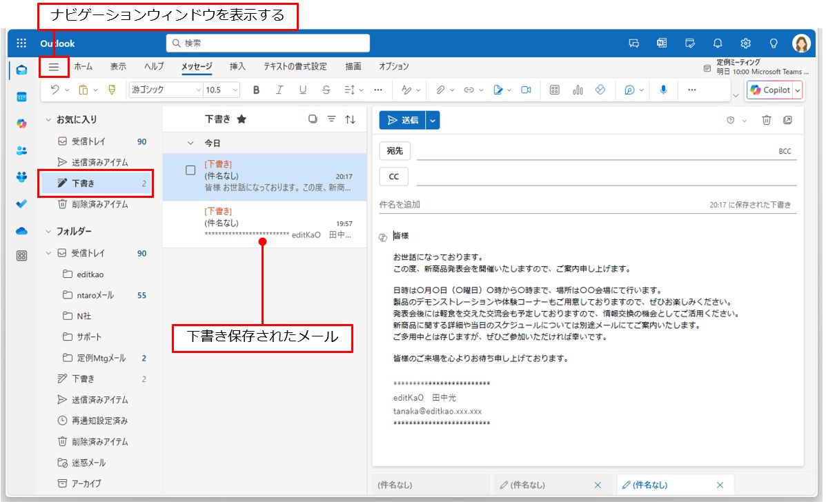This screenshot has height=504, width=826.
Task: Click the select-all icon in message list
Action: tap(313, 119)
